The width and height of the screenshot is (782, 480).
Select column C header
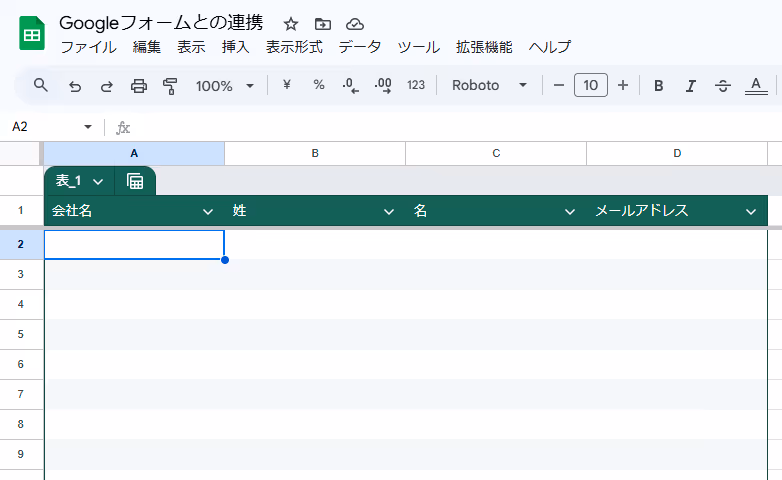[496, 153]
